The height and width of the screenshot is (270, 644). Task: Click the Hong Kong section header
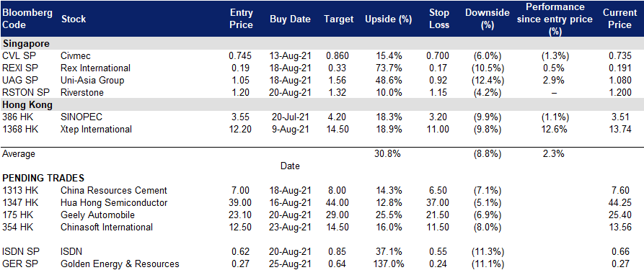coord(27,104)
